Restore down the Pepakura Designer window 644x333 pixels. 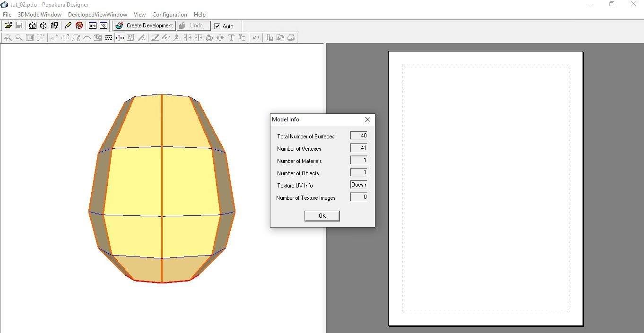611,4
